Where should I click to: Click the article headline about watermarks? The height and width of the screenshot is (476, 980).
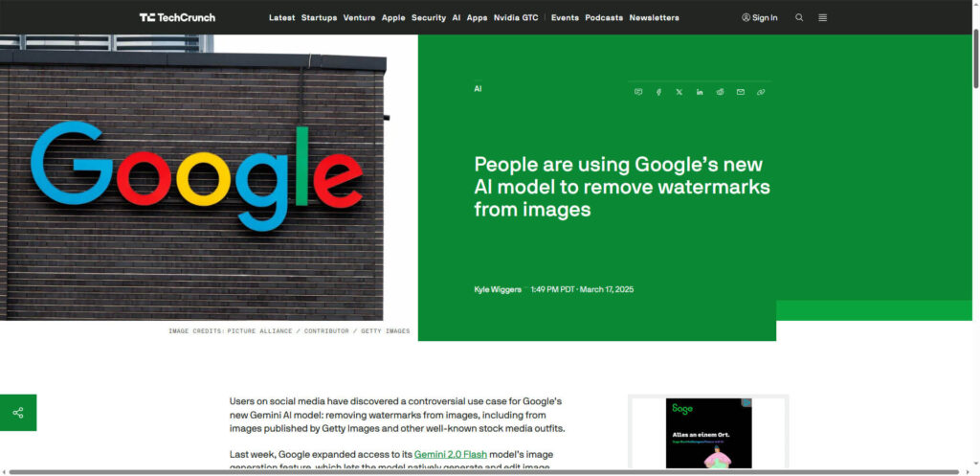click(622, 187)
